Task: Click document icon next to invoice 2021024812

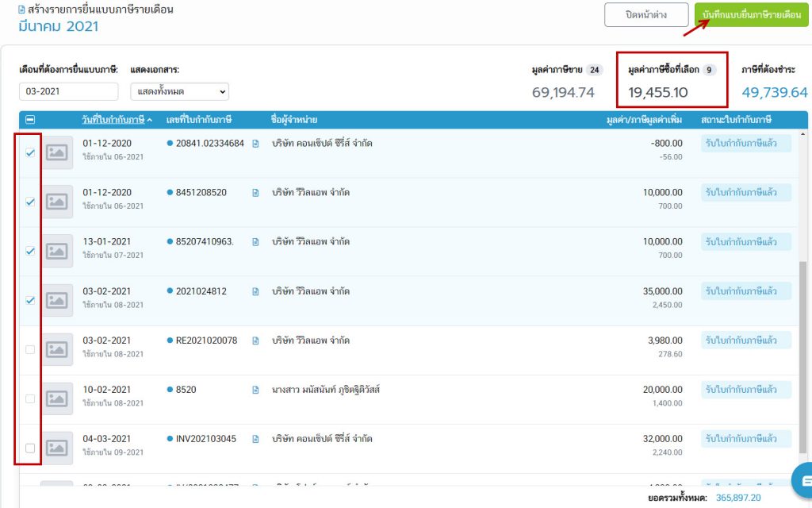Action: [x=255, y=291]
